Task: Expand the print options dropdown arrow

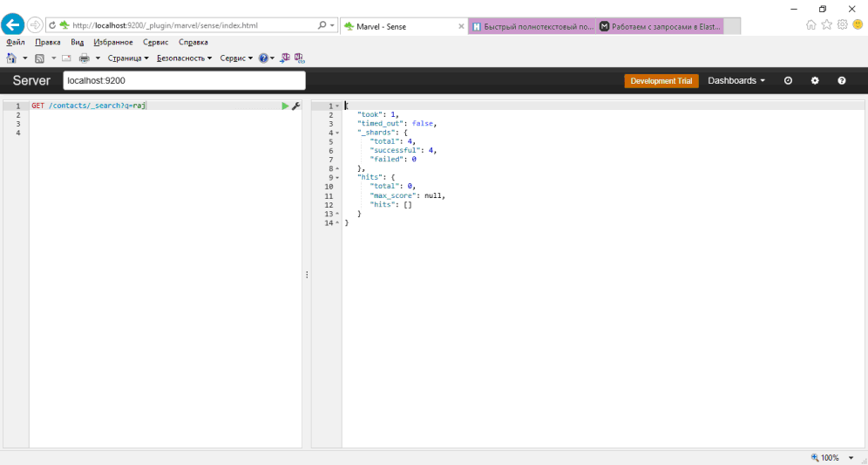Action: (x=98, y=58)
